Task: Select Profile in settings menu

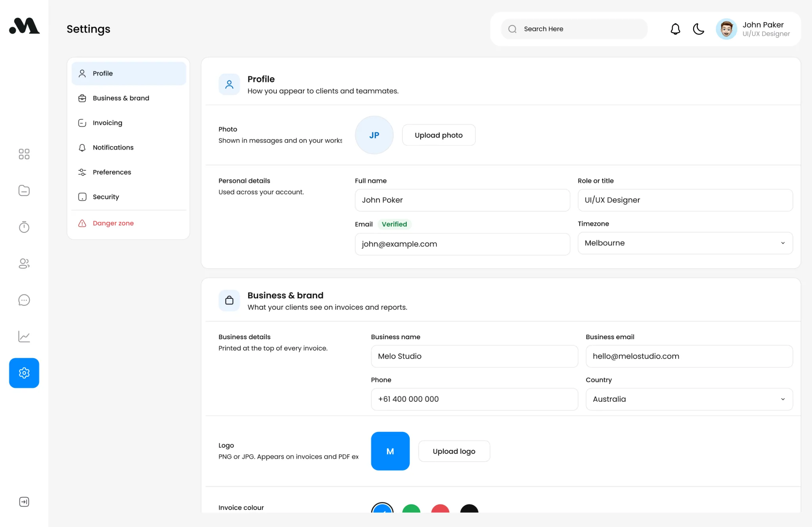Action: pyautogui.click(x=129, y=73)
